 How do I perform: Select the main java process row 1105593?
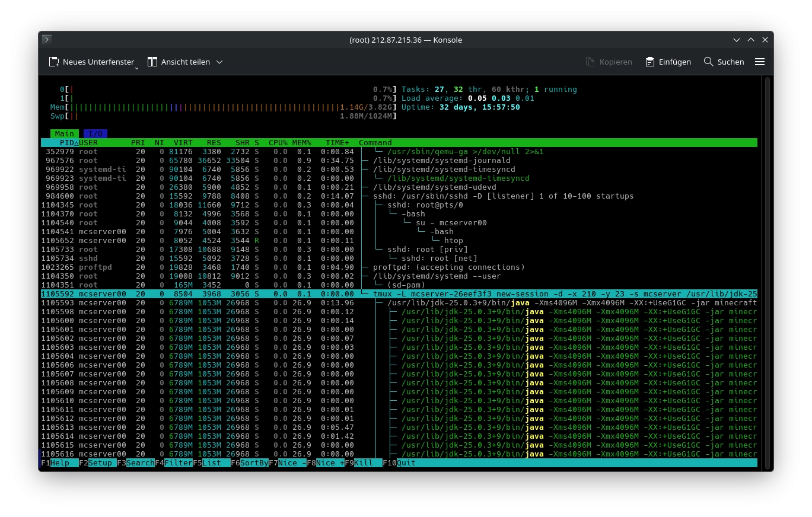[x=399, y=303]
